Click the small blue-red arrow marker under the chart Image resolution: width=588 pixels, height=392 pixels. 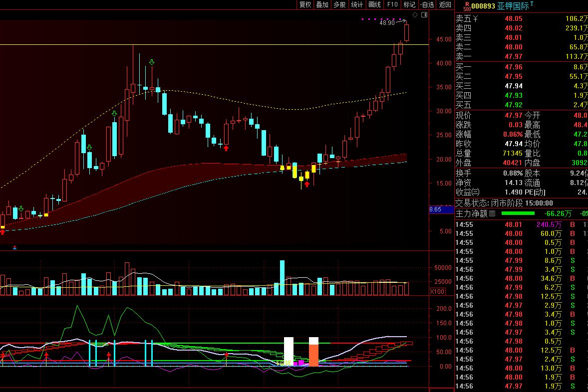[14, 247]
